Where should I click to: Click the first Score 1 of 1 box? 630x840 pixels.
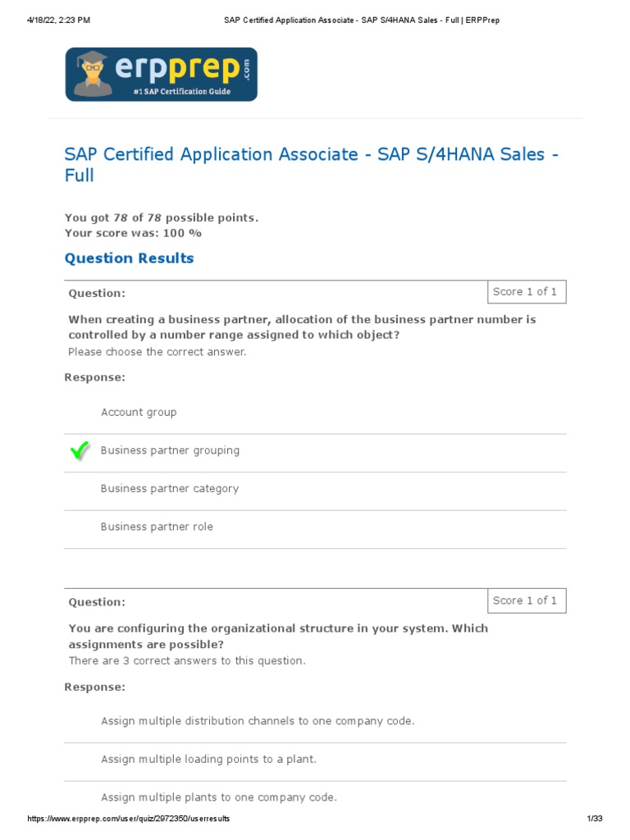(525, 292)
